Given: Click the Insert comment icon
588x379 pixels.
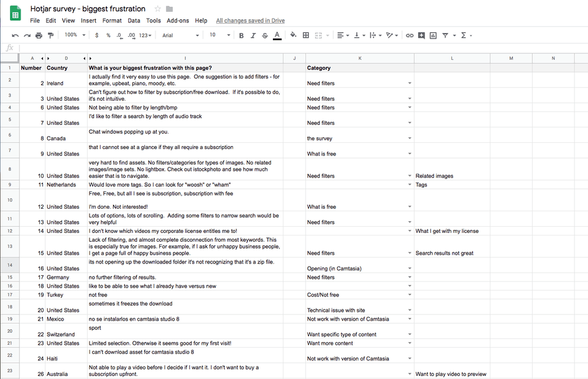Looking at the screenshot, I should tap(421, 35).
